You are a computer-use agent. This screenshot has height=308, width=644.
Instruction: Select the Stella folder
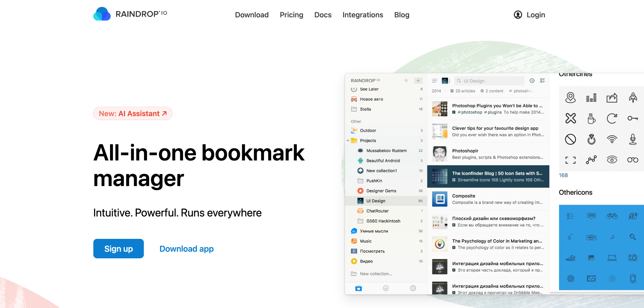[386, 109]
